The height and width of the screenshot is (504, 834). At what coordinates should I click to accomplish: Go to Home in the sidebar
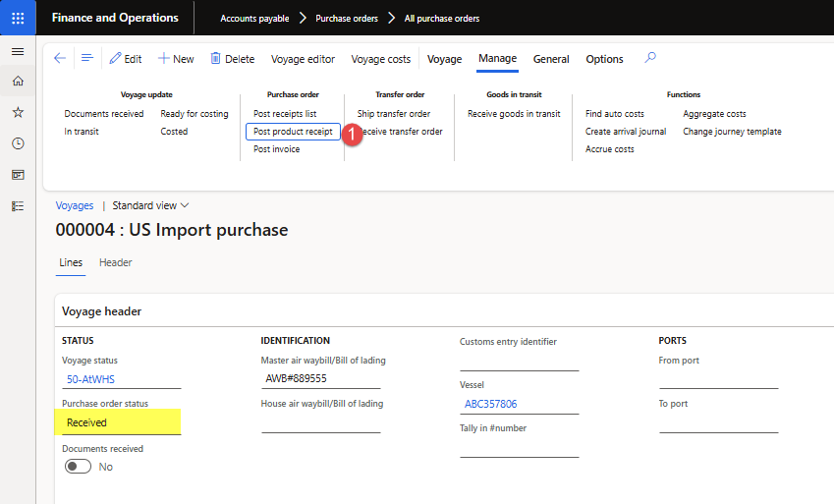coord(18,82)
